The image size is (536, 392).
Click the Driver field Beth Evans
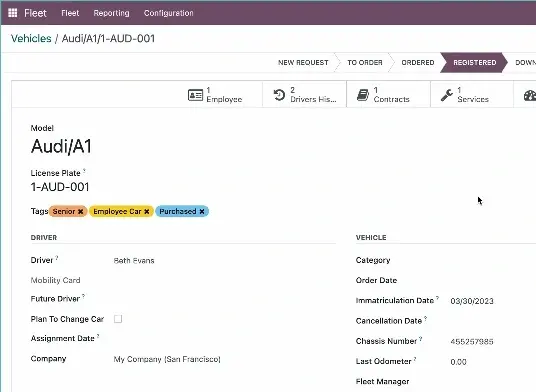point(134,261)
